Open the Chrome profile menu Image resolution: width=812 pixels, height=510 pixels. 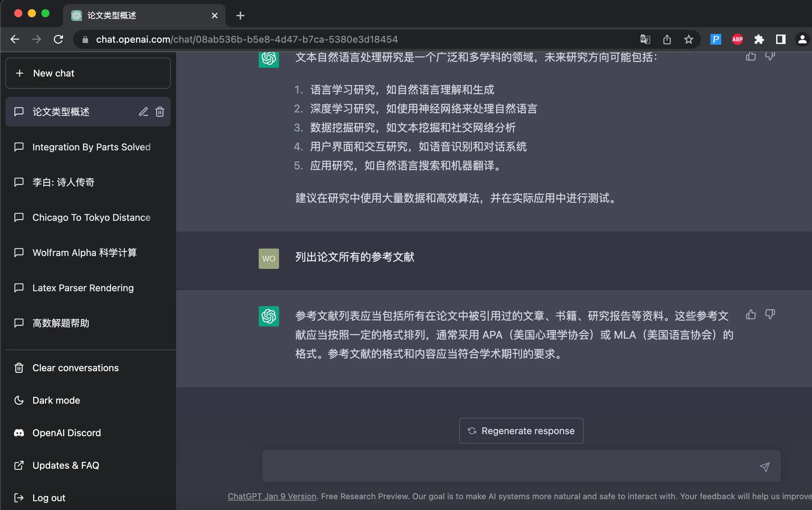click(x=802, y=39)
